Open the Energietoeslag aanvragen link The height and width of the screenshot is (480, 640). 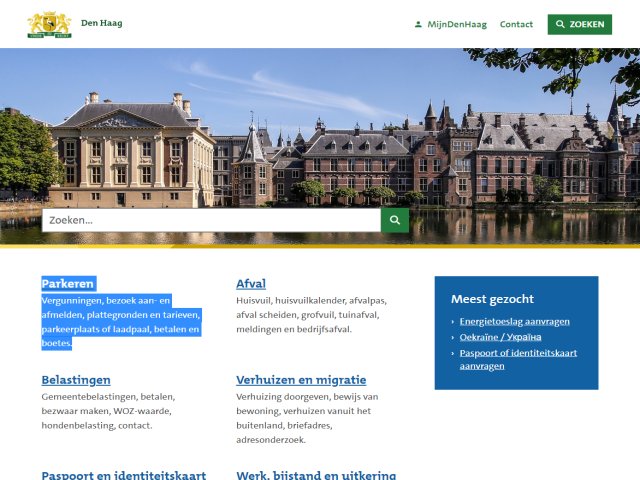[x=514, y=322]
